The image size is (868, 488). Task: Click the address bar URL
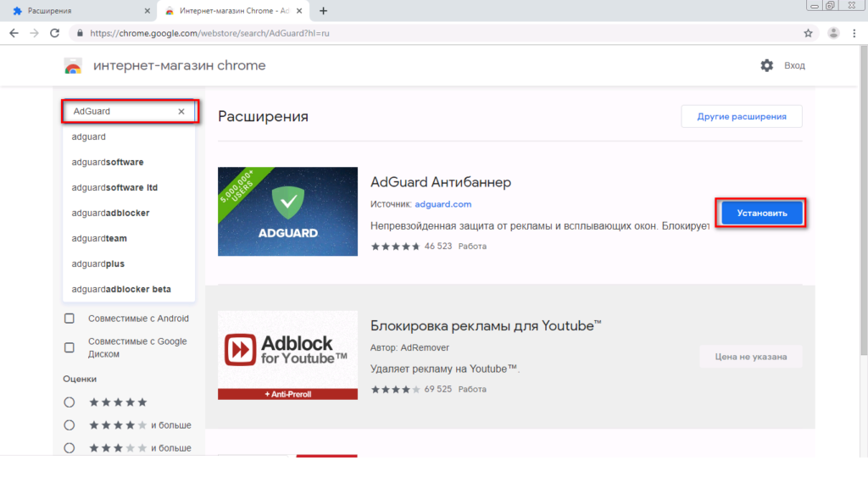tap(209, 33)
